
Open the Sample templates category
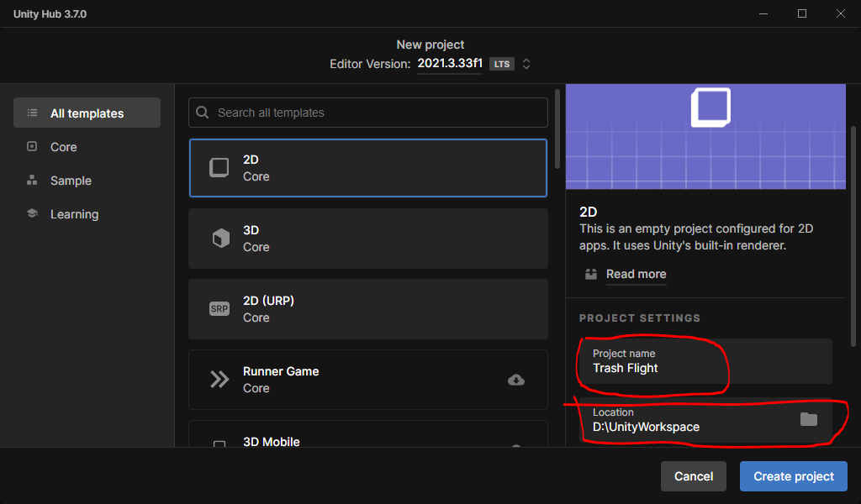(x=71, y=181)
